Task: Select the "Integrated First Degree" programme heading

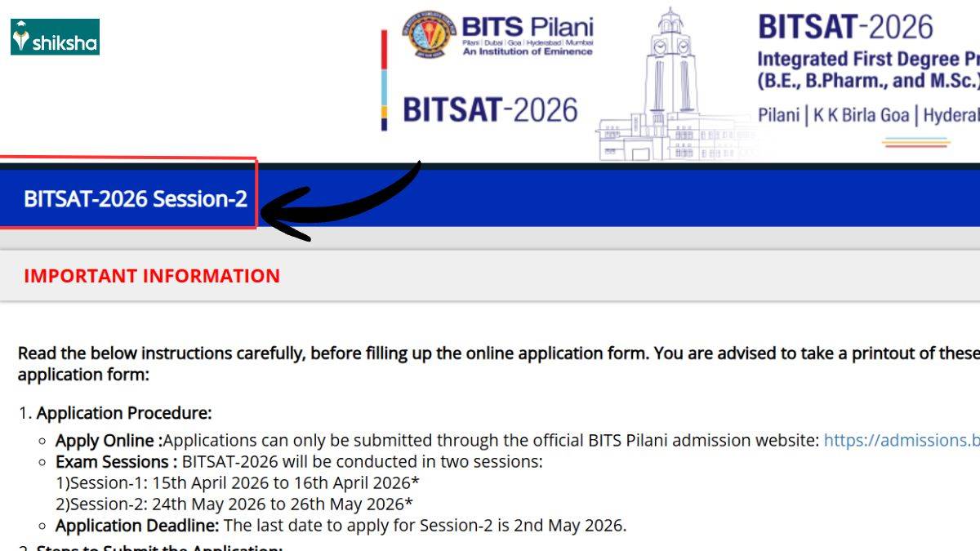Action: 867,59
